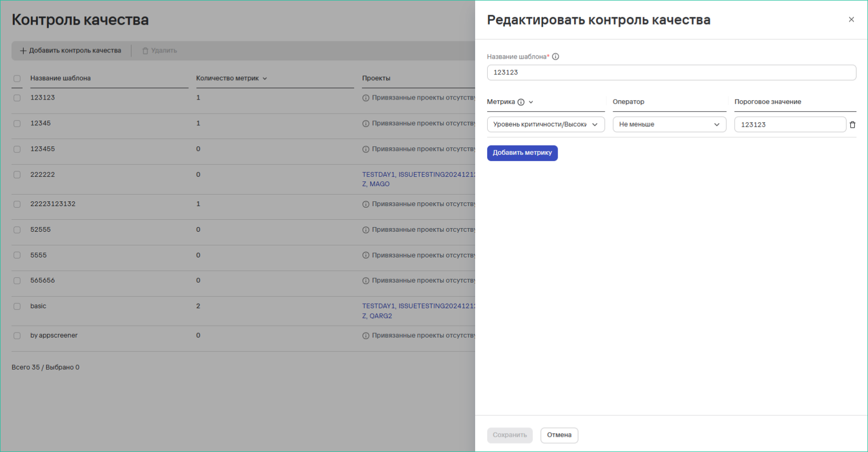Click the Пороговое значение input field
The image size is (868, 452).
pyautogui.click(x=789, y=124)
